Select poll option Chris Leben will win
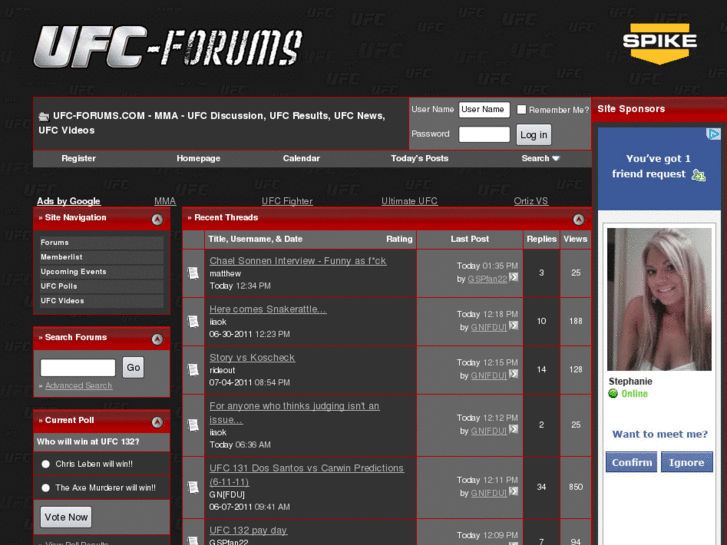The height and width of the screenshot is (545, 727). tap(45, 464)
